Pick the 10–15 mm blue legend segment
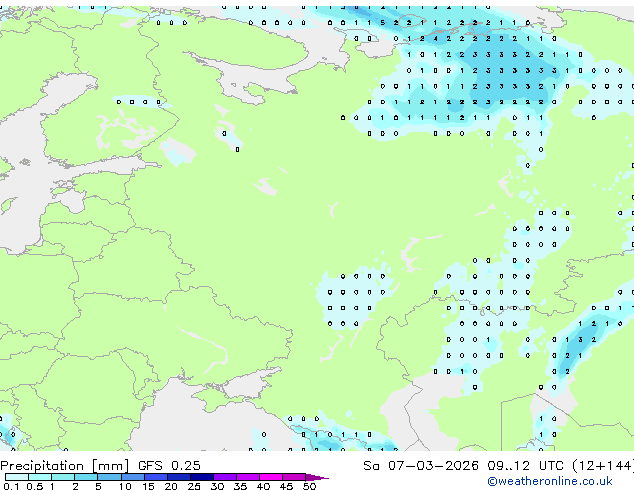Screen dimensions: 634x490 click(x=132, y=477)
